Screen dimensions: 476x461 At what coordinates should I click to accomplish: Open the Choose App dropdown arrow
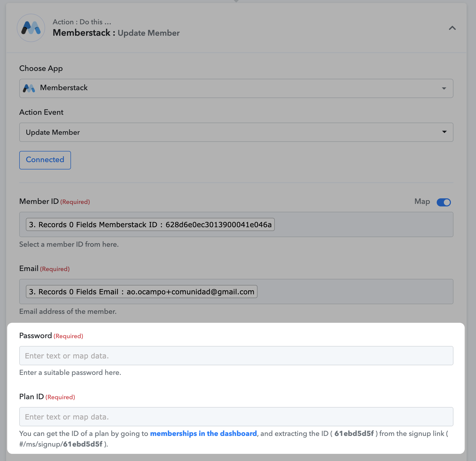click(x=444, y=88)
